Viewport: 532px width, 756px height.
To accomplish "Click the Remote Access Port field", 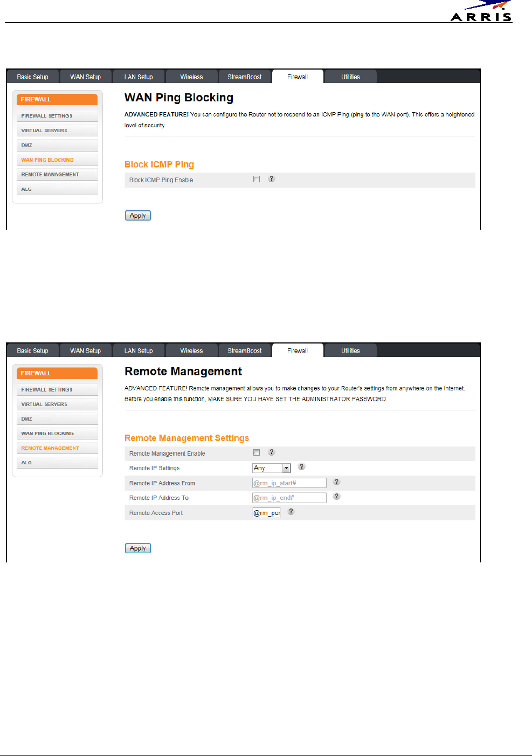I will click(x=266, y=512).
